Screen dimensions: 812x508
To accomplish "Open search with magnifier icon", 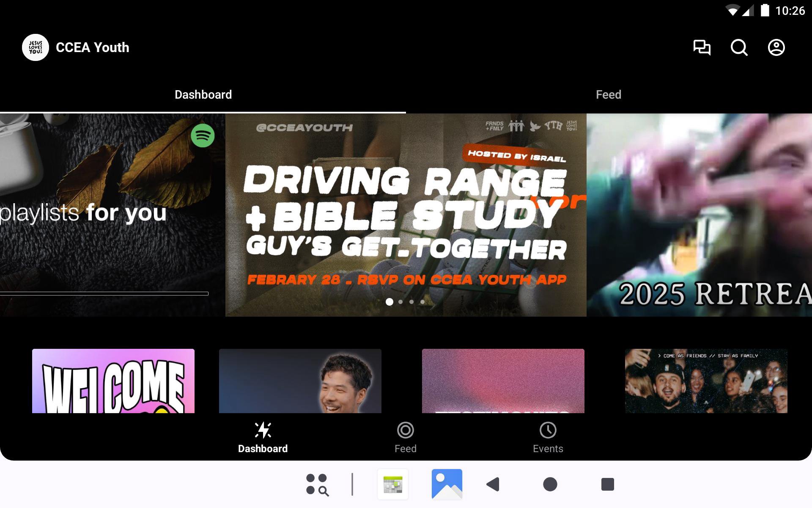I will (739, 47).
